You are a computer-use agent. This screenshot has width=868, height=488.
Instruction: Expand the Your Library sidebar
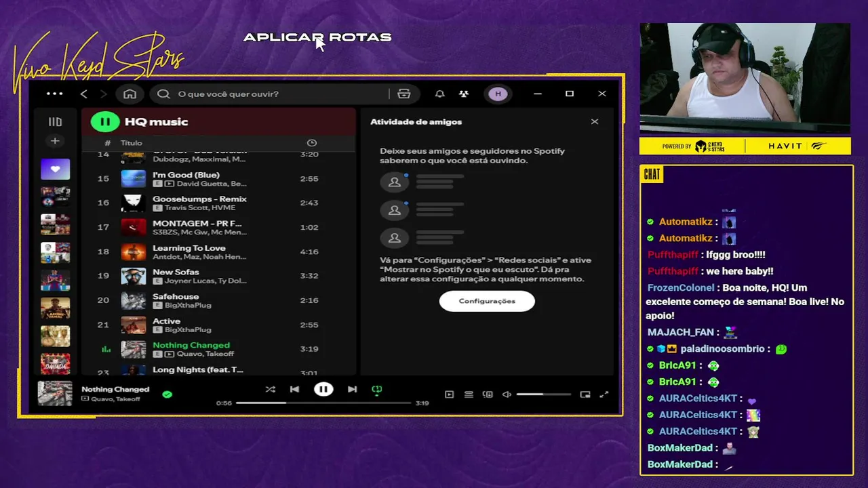click(x=55, y=122)
